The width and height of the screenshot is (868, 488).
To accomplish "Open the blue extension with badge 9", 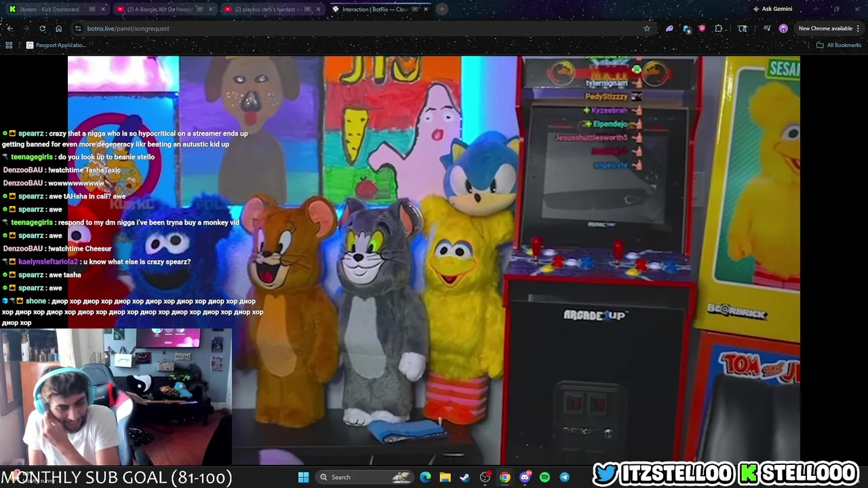I will 686,28.
